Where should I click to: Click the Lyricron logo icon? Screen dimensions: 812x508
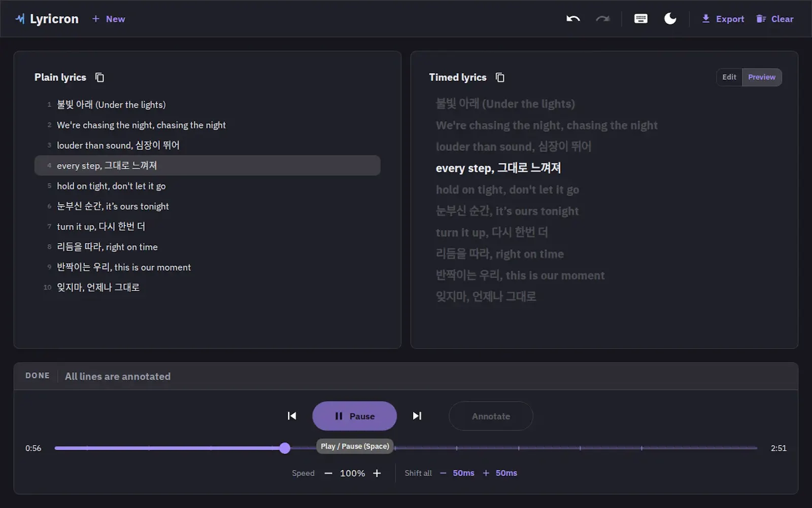point(20,19)
